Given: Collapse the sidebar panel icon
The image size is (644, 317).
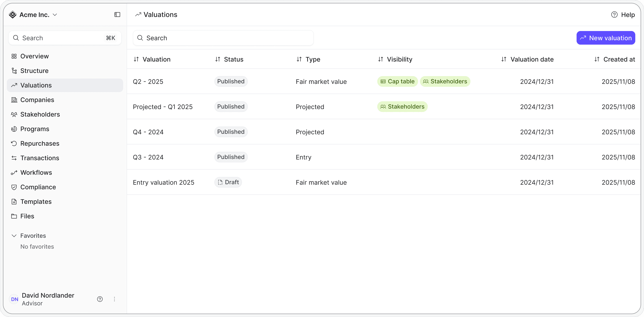Looking at the screenshot, I should 117,15.
